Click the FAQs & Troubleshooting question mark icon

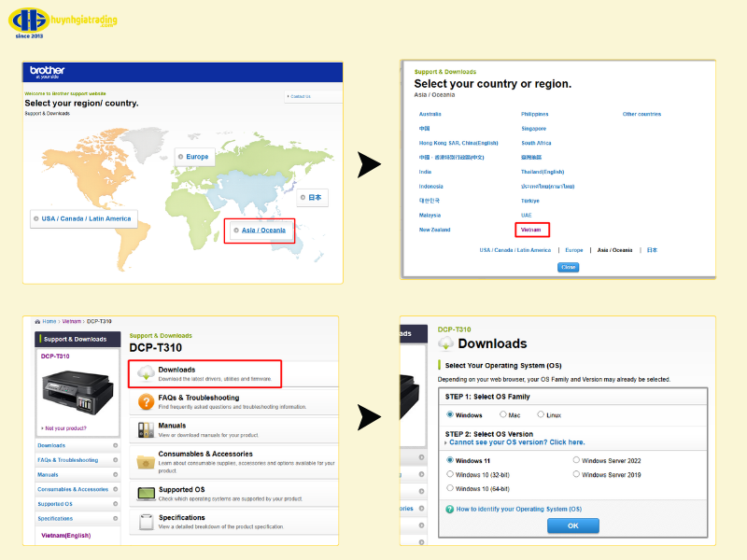[x=146, y=401]
